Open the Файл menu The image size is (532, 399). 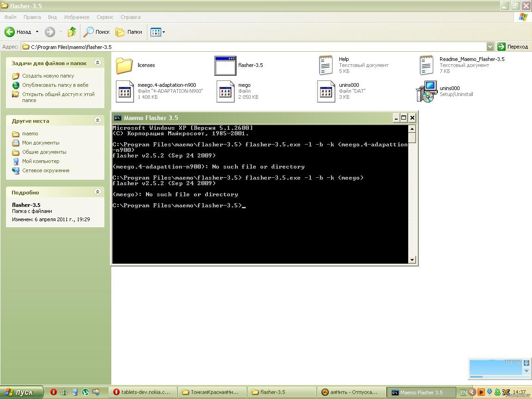pyautogui.click(x=10, y=17)
